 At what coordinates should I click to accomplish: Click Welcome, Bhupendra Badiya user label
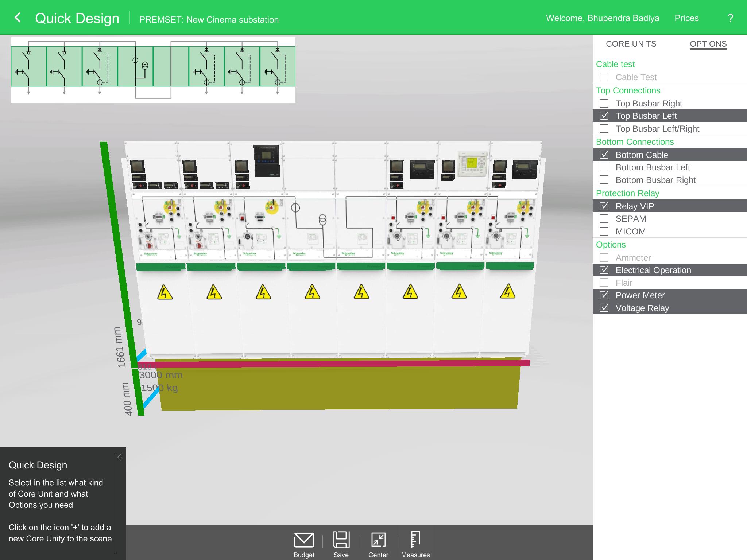[x=602, y=18]
